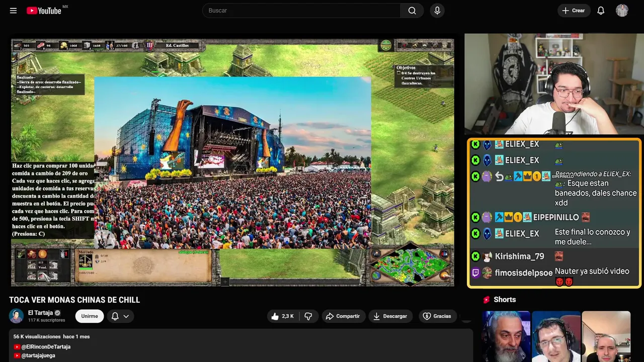Click the Shorts section heading
Image resolution: width=644 pixels, height=362 pixels.
coord(505,300)
